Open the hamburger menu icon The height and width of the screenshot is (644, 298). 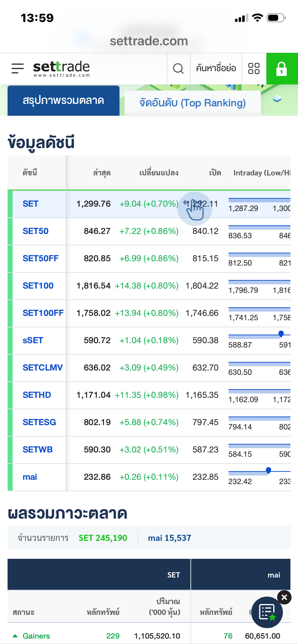coord(18,68)
